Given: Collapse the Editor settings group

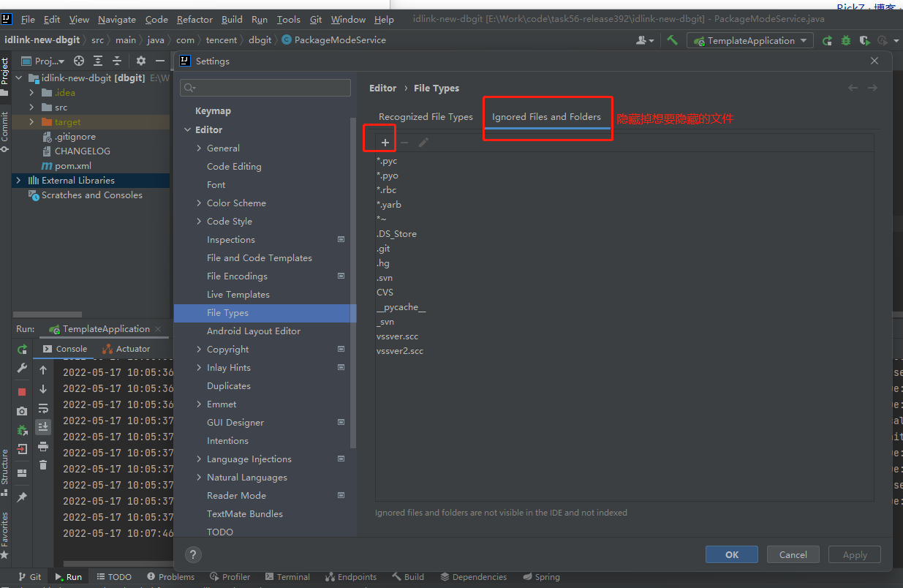Looking at the screenshot, I should pyautogui.click(x=187, y=129).
